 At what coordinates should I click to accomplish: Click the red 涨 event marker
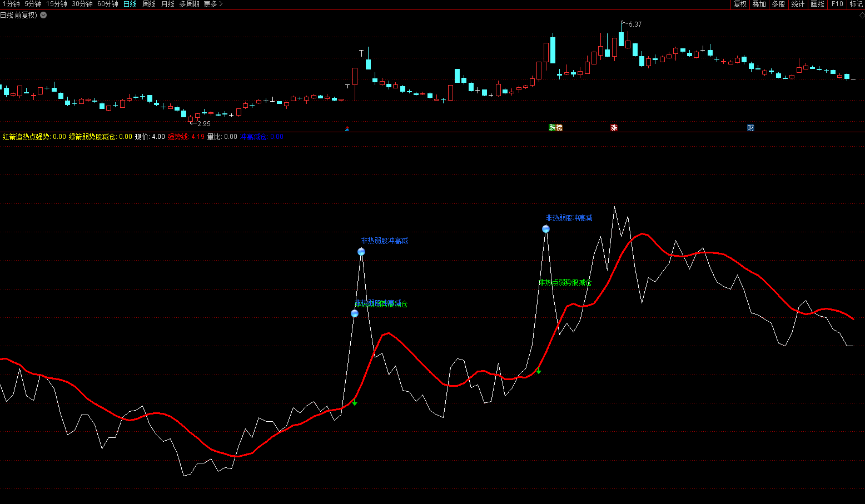tap(614, 128)
